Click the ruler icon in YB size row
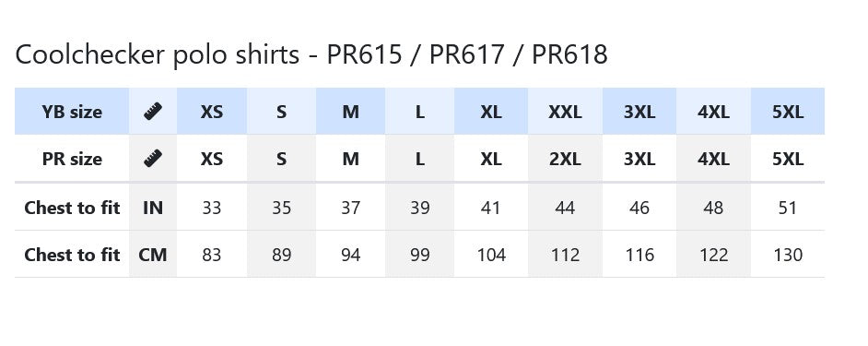868x346 pixels. point(153,112)
